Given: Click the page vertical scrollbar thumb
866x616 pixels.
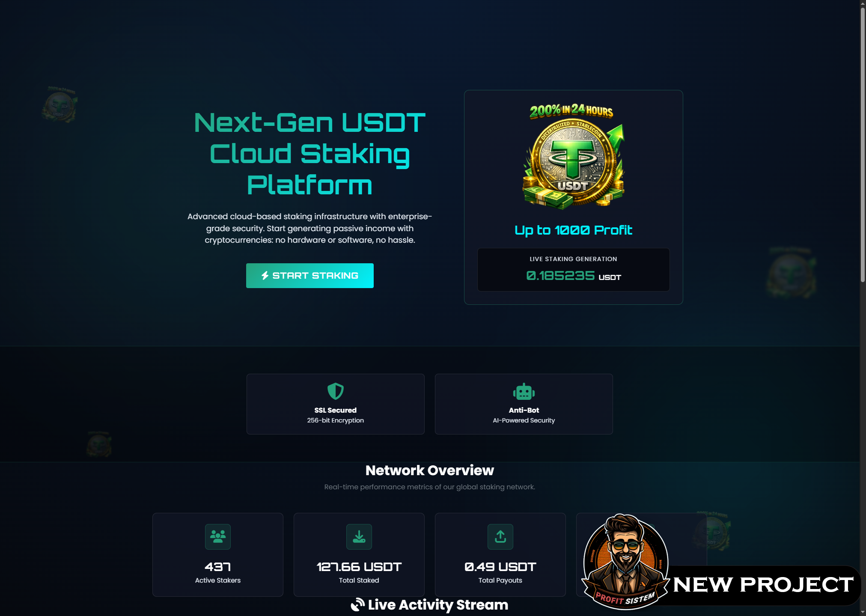Looking at the screenshot, I should pos(863,143).
